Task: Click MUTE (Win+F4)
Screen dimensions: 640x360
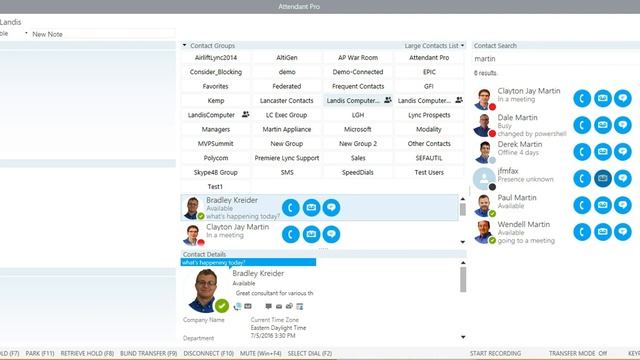Action: point(260,353)
